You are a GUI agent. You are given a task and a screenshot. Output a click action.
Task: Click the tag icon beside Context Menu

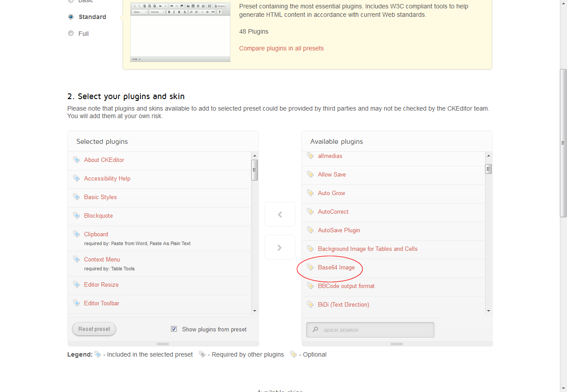coord(76,259)
